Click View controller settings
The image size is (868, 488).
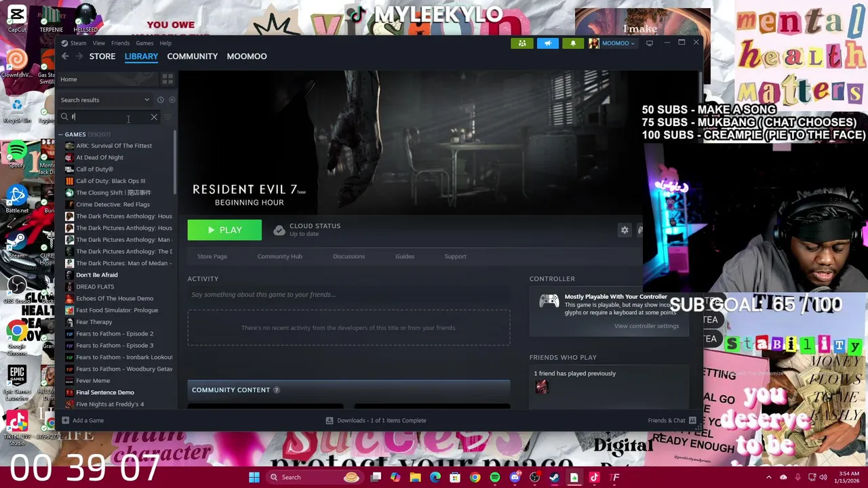tap(646, 326)
